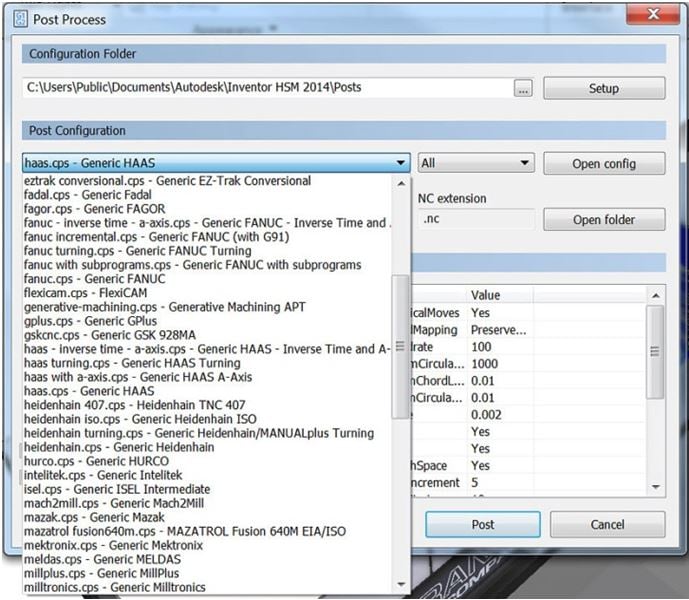
Task: Choose generative-machining.cps APT entry
Action: coord(207,307)
